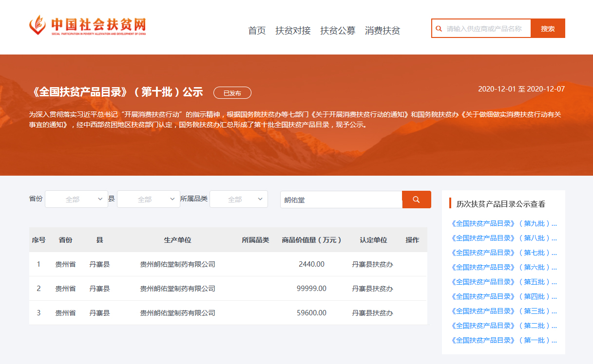
Task: Select the table row with value 99999.00
Action: (x=228, y=289)
